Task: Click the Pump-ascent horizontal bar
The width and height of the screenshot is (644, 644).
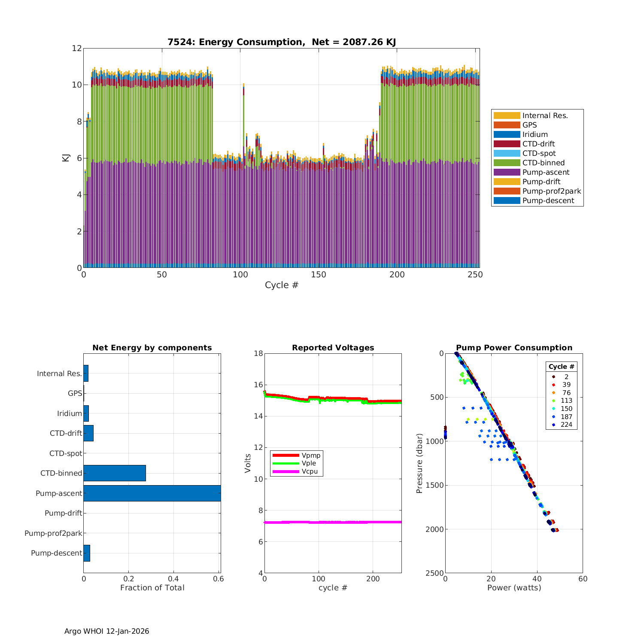Action: 152,493
